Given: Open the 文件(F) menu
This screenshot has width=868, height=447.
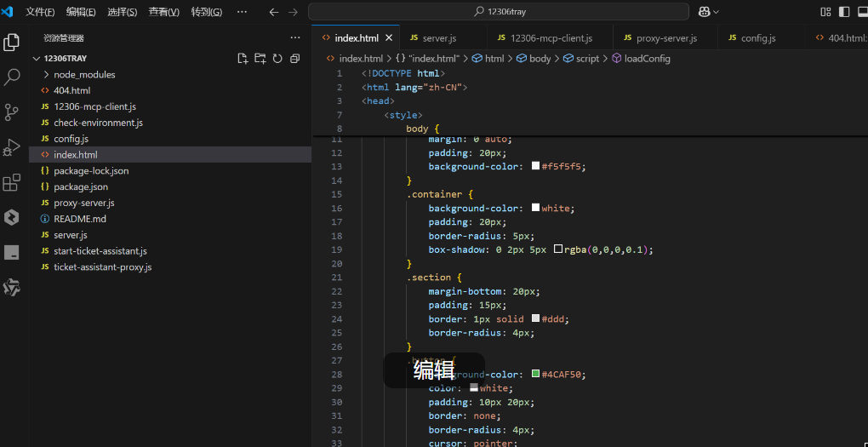Looking at the screenshot, I should (x=40, y=12).
